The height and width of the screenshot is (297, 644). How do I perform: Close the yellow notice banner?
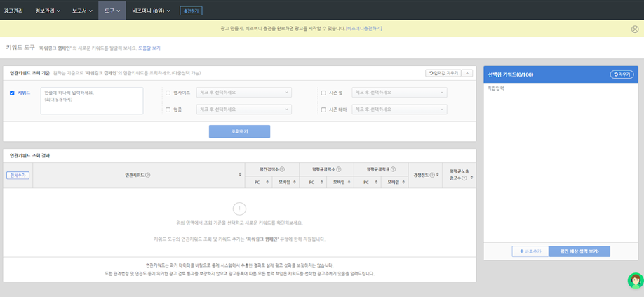click(635, 29)
